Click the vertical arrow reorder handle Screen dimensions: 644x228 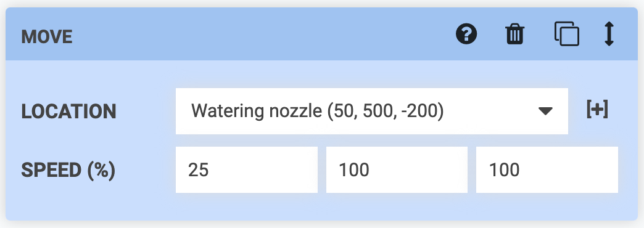point(609,34)
